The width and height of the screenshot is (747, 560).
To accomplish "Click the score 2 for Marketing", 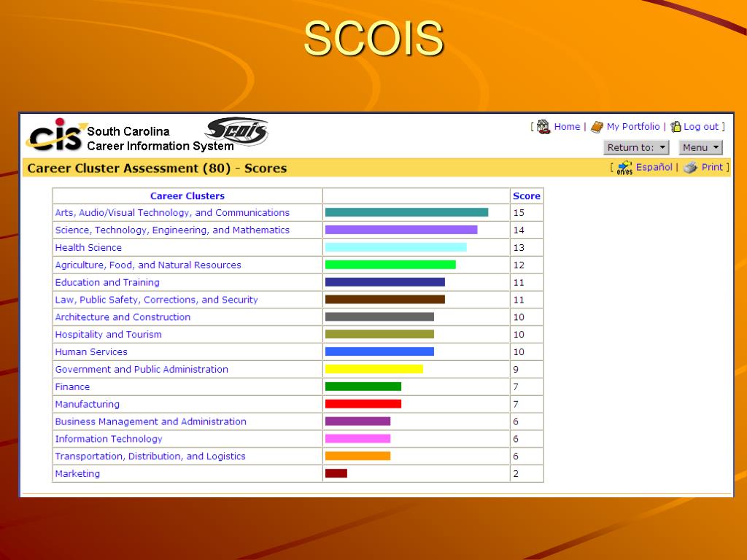I will pos(516,474).
